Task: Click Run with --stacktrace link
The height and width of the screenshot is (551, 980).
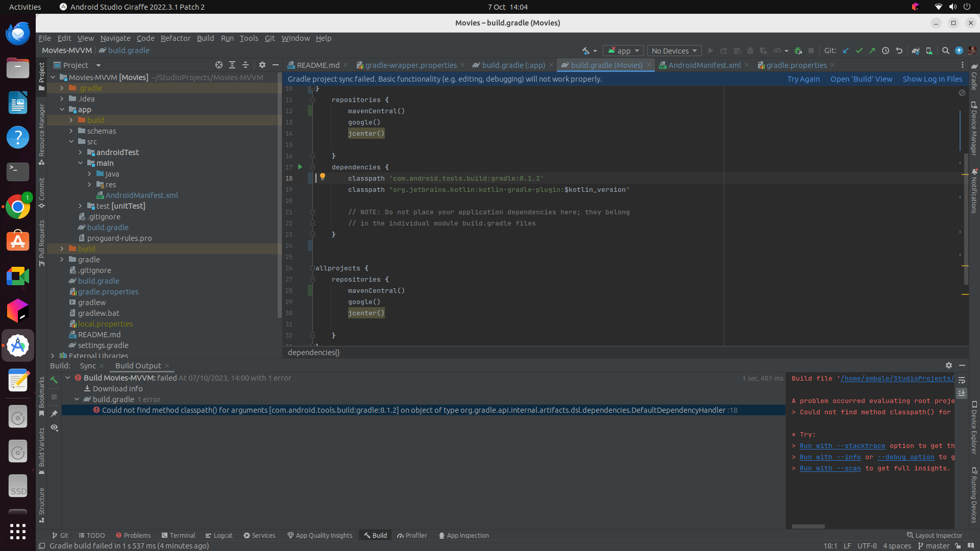Action: 842,445
